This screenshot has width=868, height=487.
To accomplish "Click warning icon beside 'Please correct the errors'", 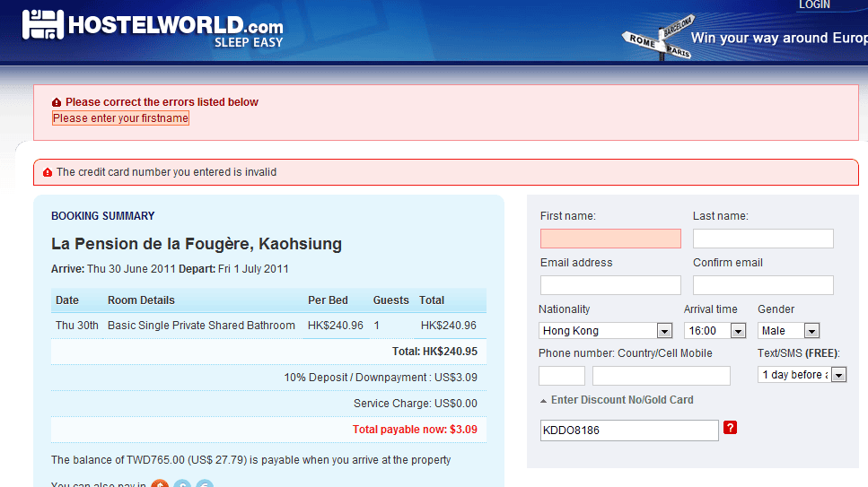I will coord(57,102).
